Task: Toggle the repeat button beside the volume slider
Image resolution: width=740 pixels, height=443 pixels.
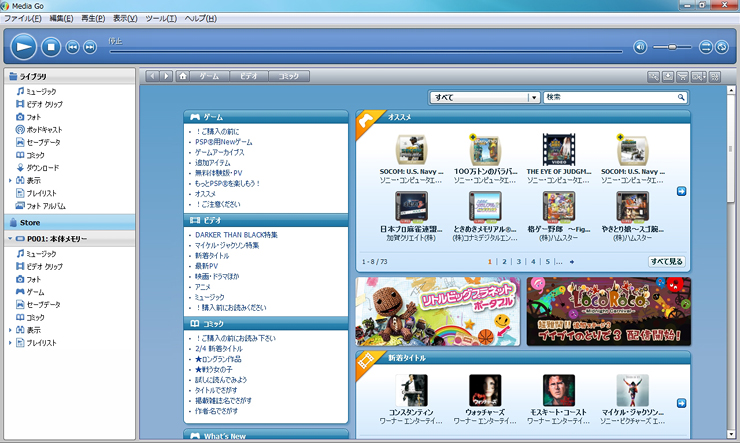Action: [705, 47]
